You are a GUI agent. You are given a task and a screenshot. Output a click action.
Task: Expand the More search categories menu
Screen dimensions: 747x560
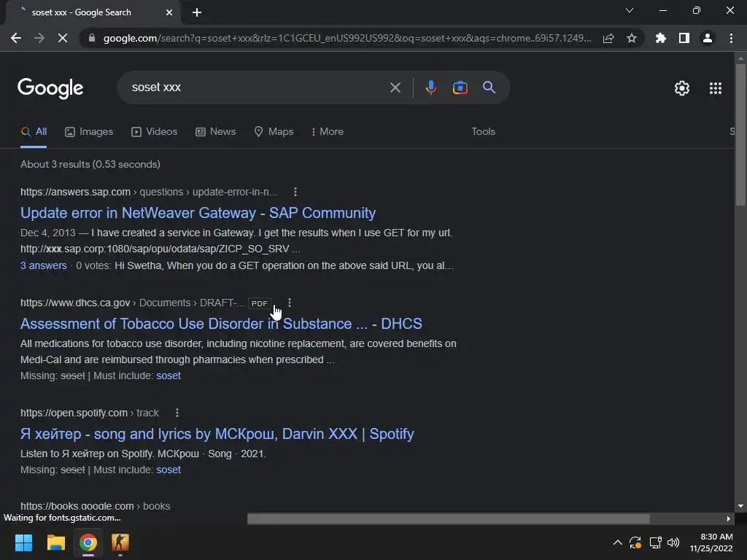point(328,132)
